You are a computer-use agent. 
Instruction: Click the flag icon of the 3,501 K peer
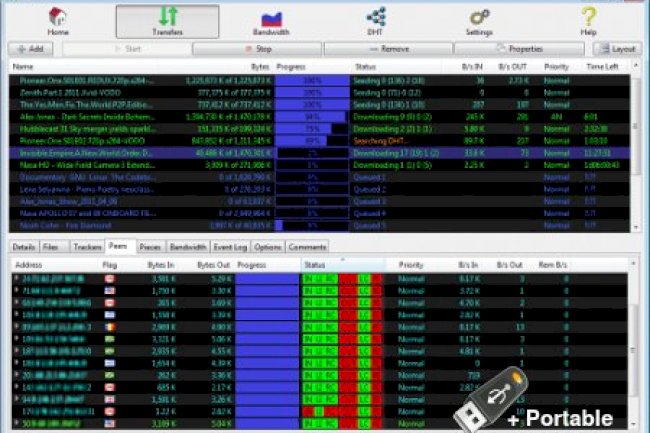[109, 279]
